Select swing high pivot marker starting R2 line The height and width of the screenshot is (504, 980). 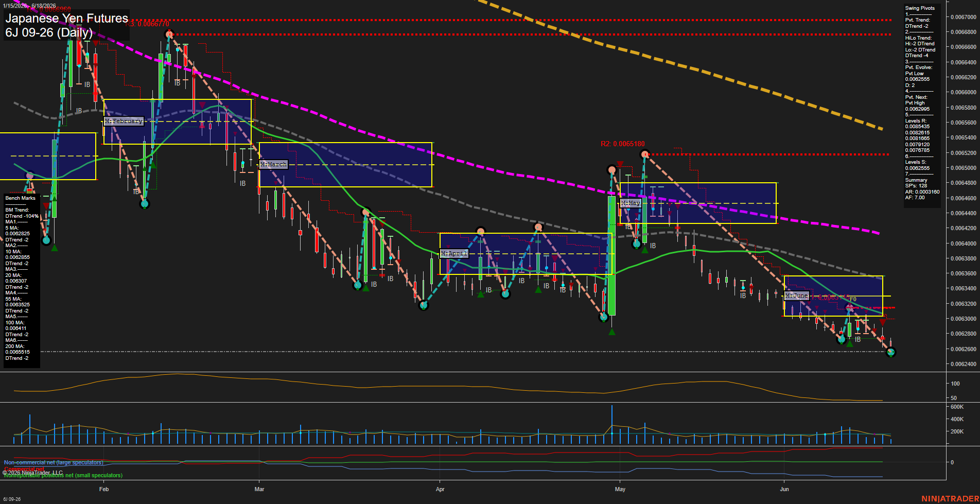[x=645, y=154]
